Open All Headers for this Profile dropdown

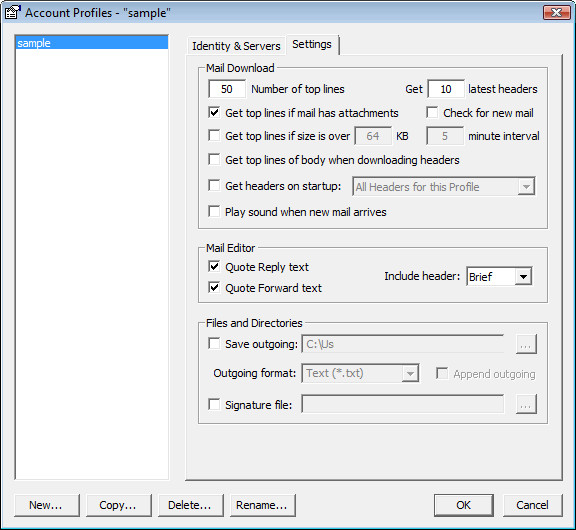click(x=443, y=187)
